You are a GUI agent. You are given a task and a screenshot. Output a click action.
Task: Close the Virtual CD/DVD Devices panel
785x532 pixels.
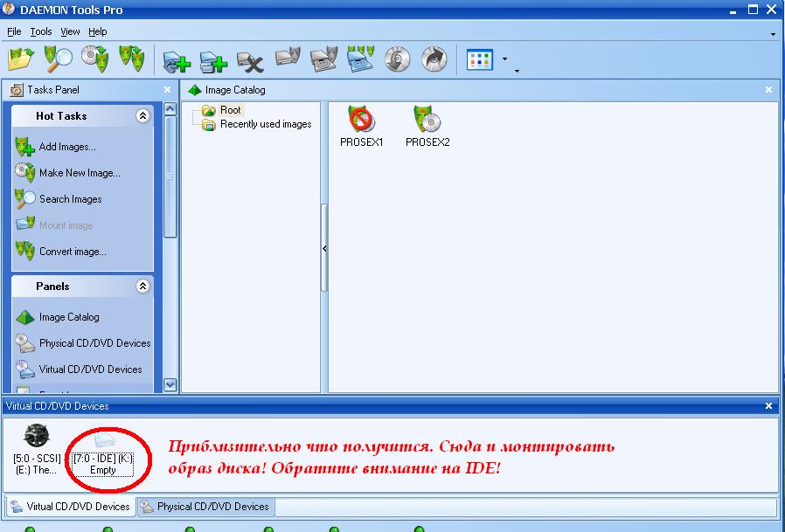tap(768, 406)
